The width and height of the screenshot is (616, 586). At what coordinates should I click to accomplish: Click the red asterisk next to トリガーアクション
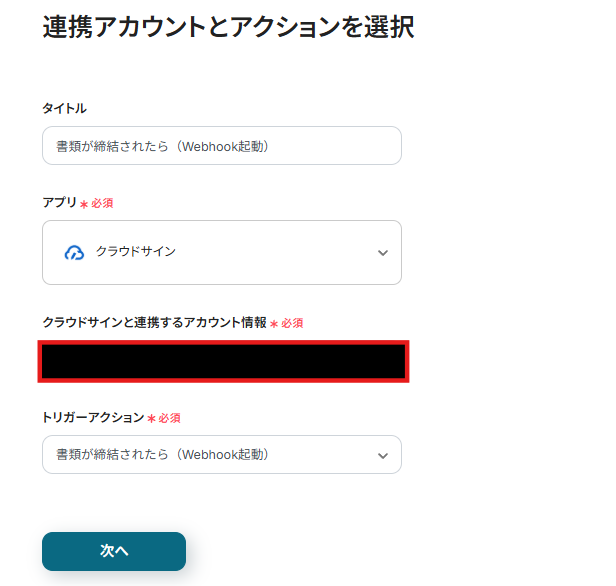click(x=151, y=418)
